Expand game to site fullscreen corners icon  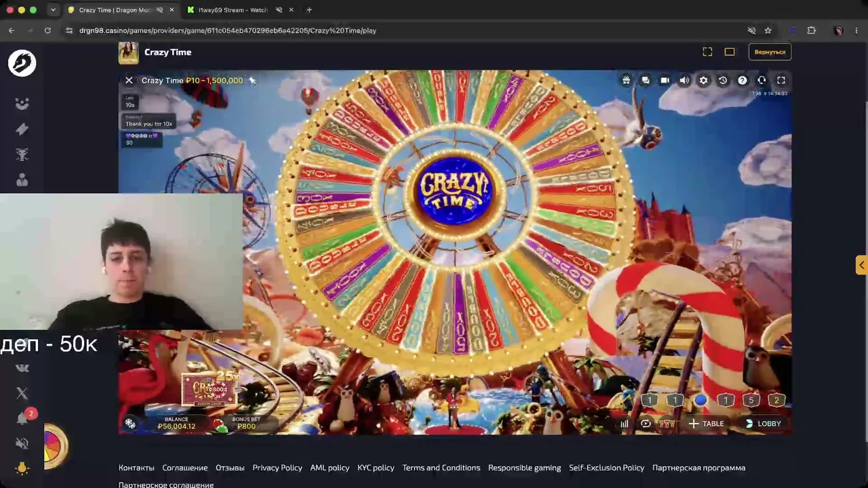pyautogui.click(x=707, y=52)
